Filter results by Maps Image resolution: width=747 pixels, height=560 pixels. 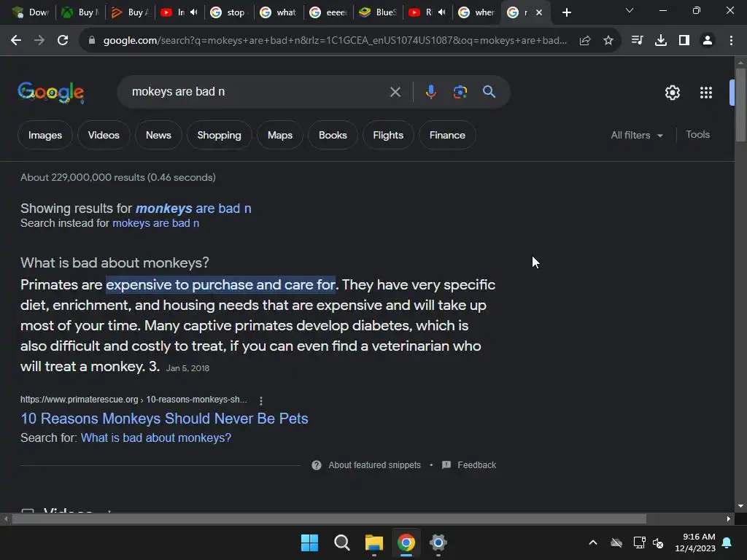point(279,135)
